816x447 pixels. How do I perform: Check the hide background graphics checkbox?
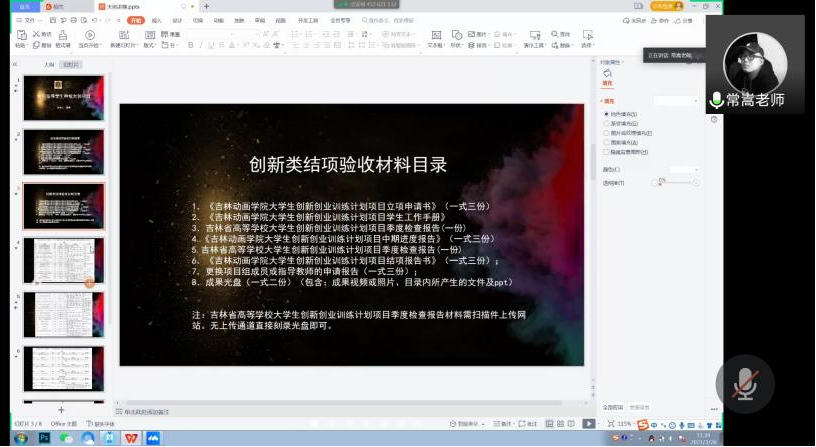(606, 151)
